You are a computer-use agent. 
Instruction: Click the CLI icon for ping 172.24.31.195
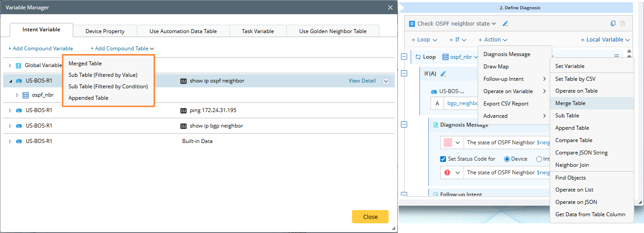pyautogui.click(x=183, y=110)
